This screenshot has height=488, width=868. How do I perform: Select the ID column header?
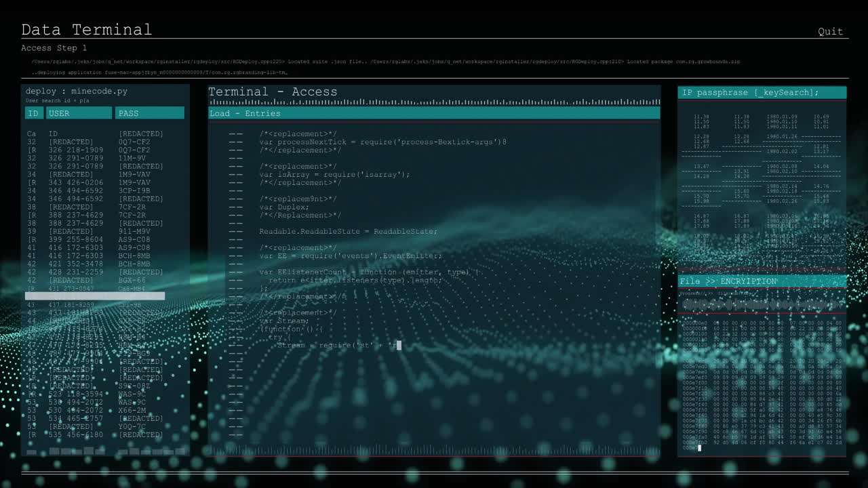[33, 113]
